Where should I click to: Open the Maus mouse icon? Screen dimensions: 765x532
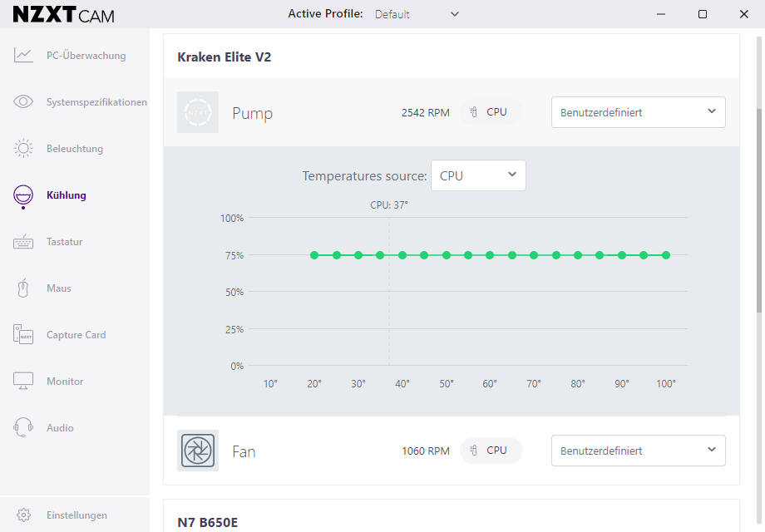23,288
